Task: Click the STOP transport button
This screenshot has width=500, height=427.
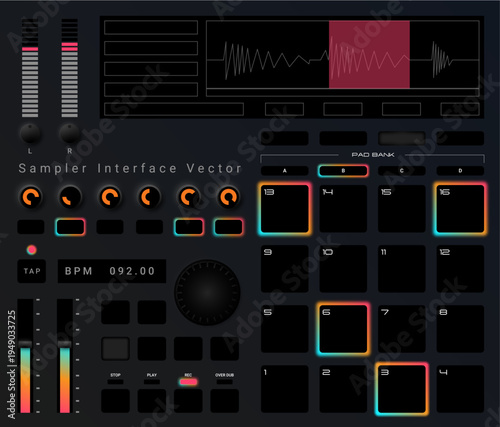Action: (x=115, y=400)
